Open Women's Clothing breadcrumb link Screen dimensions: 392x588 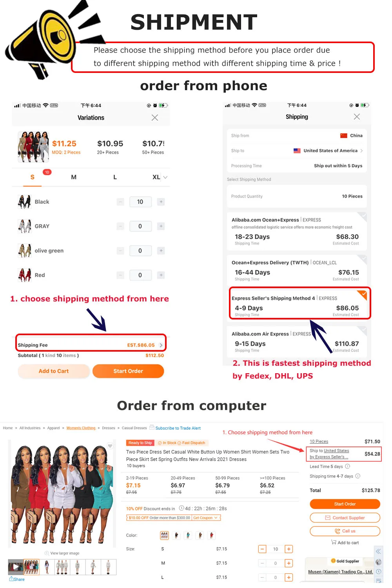[81, 428]
